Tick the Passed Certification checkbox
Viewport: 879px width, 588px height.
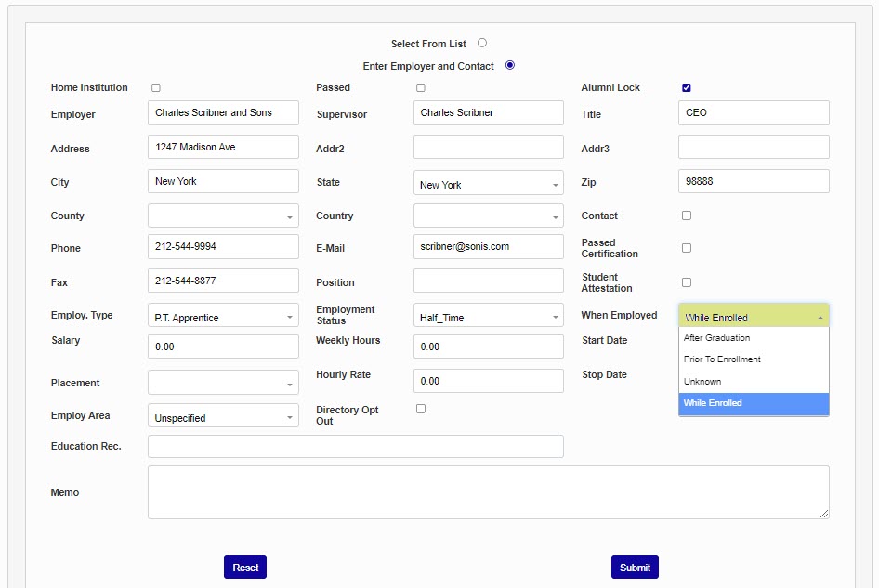point(687,248)
